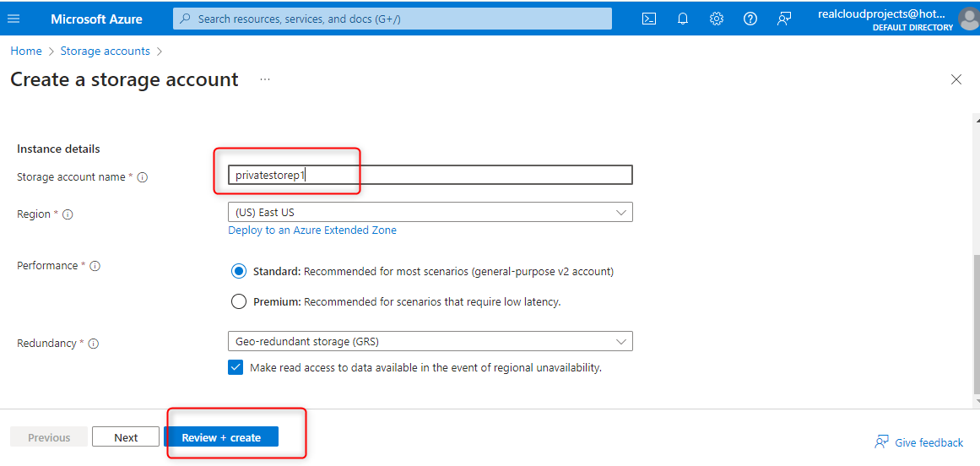This screenshot has height=466, width=980.
Task: Open Deploy to an Azure Extended Zone link
Action: point(312,230)
